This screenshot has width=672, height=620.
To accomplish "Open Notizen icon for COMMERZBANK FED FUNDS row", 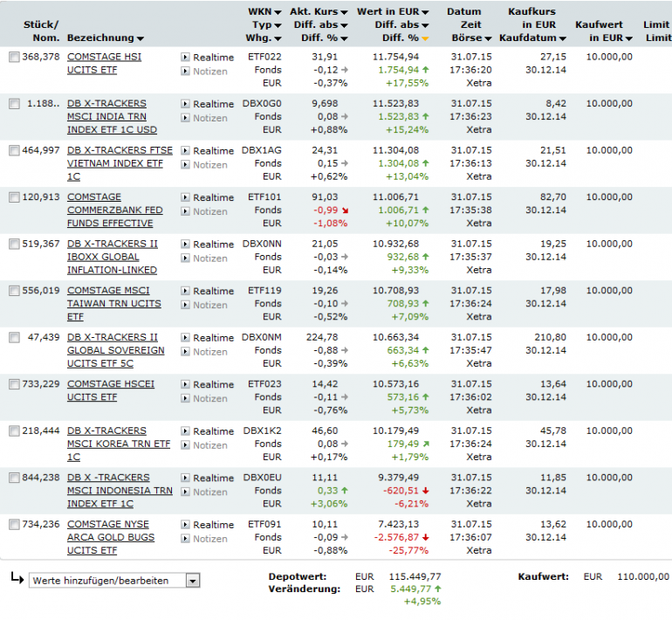I will (185, 211).
